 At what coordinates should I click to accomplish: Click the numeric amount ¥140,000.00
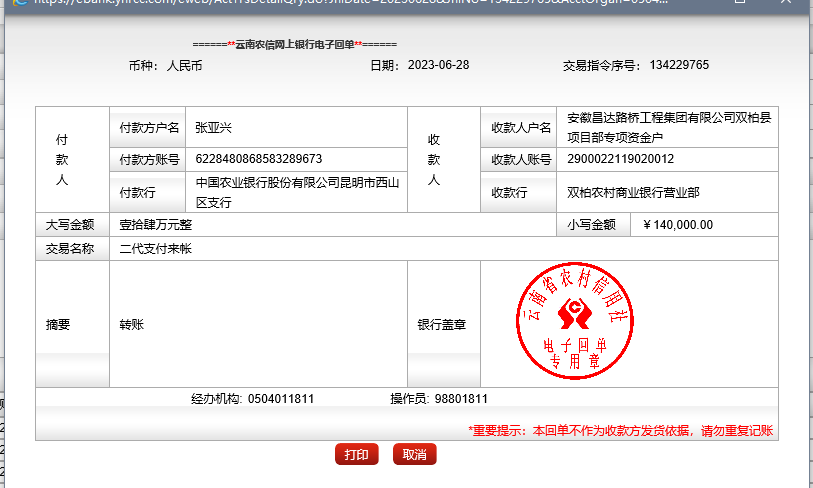coord(678,225)
